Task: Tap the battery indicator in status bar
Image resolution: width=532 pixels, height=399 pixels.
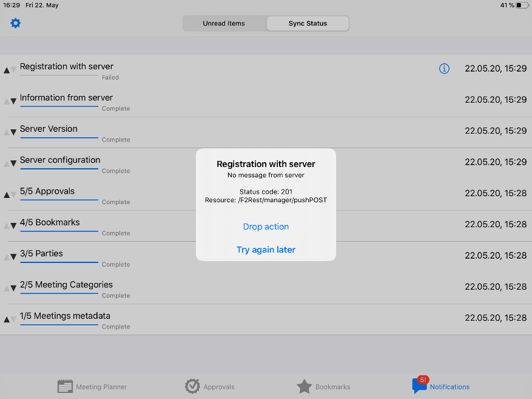Action: tap(522, 5)
